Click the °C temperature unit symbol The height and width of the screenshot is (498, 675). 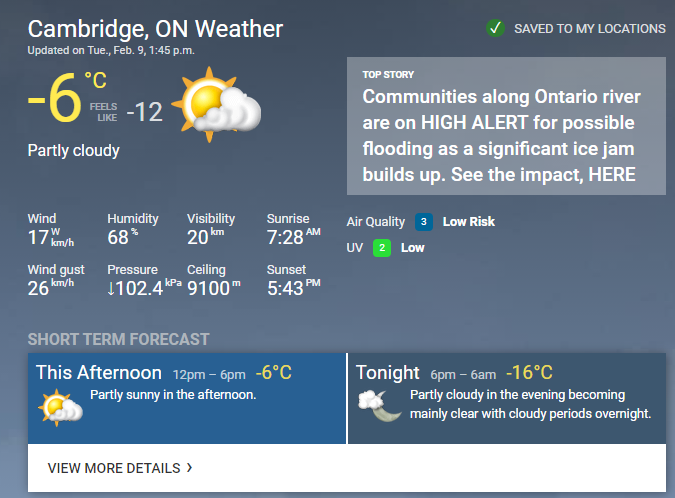point(96,80)
